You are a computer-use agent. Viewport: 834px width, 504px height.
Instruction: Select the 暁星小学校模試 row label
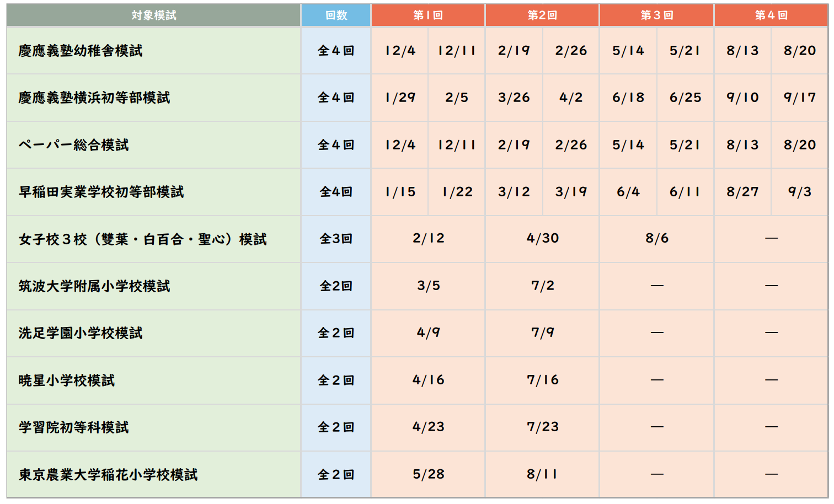tap(67, 380)
